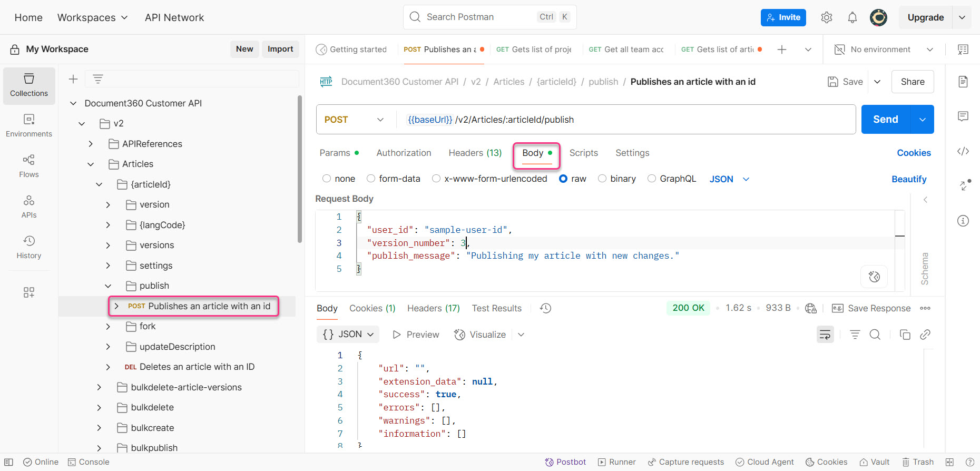Open the code snippet icon
The width and height of the screenshot is (980, 471).
(963, 151)
